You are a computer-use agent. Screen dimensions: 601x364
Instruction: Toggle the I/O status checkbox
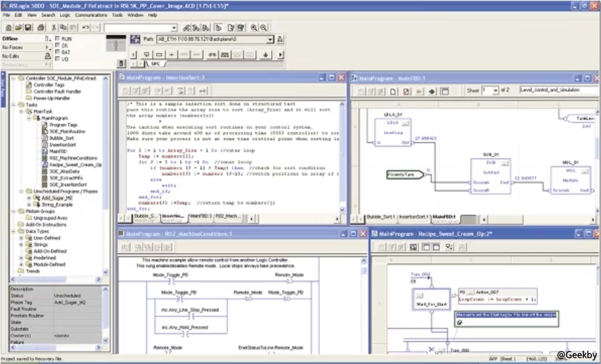(x=58, y=59)
